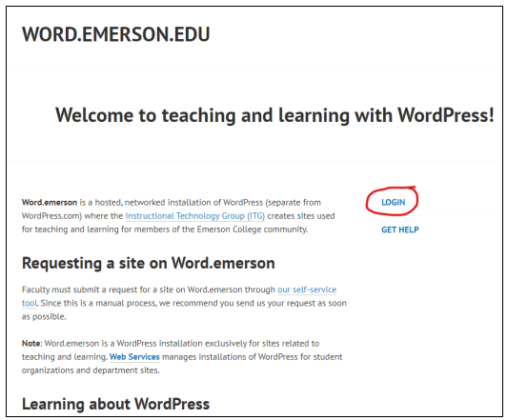Image resolution: width=507 pixels, height=420 pixels.
Task: Select the 'Requesting a site on Word.emerson' heading
Action: (x=149, y=263)
